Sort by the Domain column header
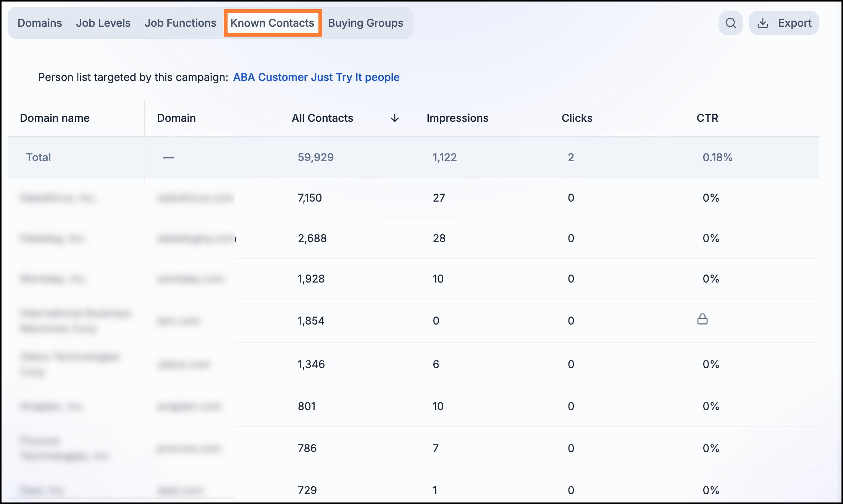843x504 pixels. coord(176,118)
